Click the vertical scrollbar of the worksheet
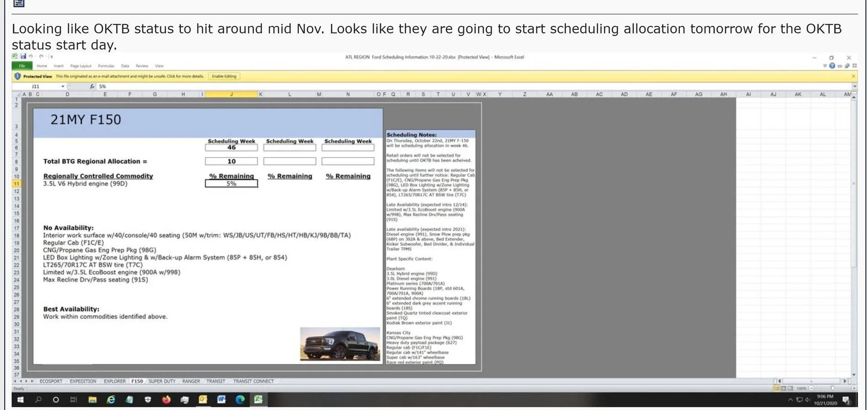 click(854, 183)
